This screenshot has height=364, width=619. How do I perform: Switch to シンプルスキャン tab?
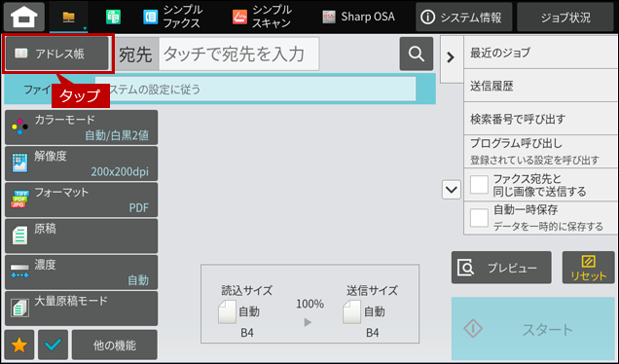(262, 17)
